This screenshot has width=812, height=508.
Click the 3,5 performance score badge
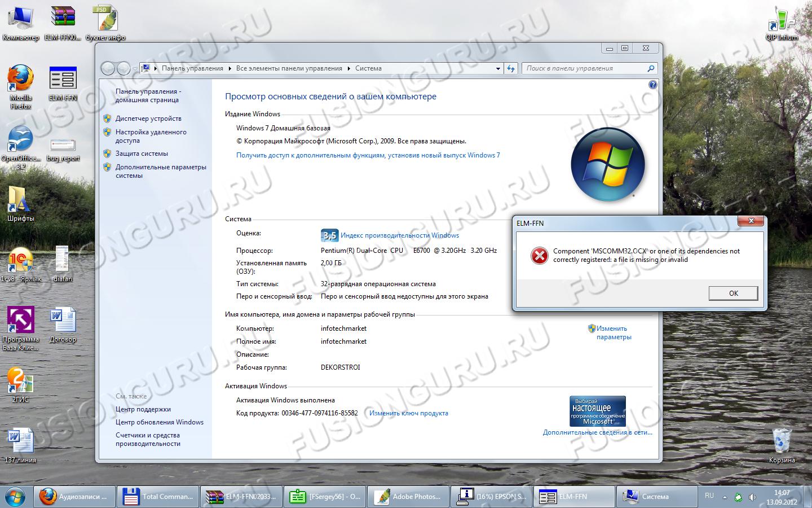[329, 235]
